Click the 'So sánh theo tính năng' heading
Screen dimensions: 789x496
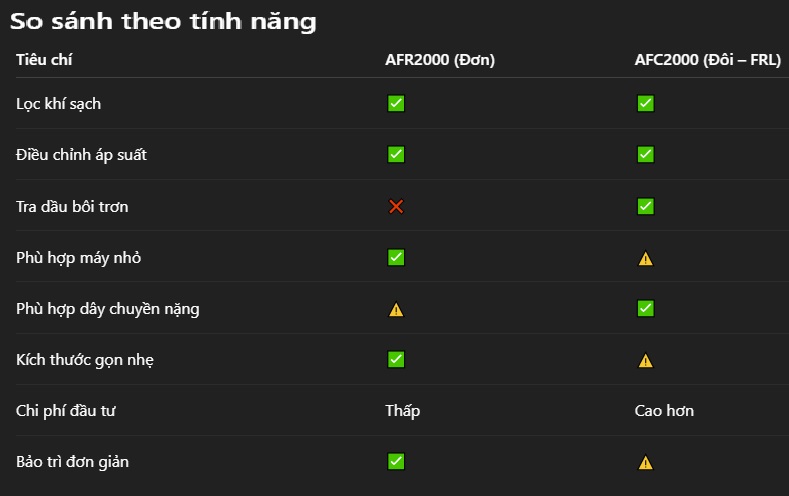pos(163,22)
